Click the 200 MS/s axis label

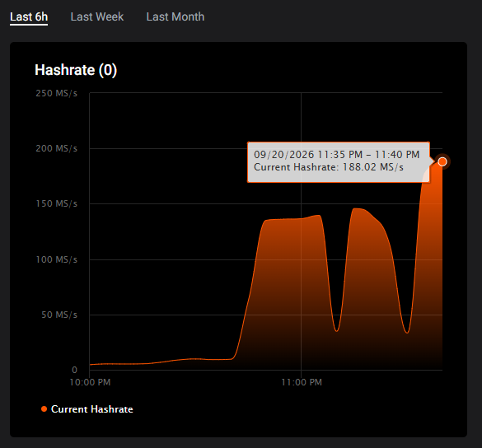pos(56,148)
